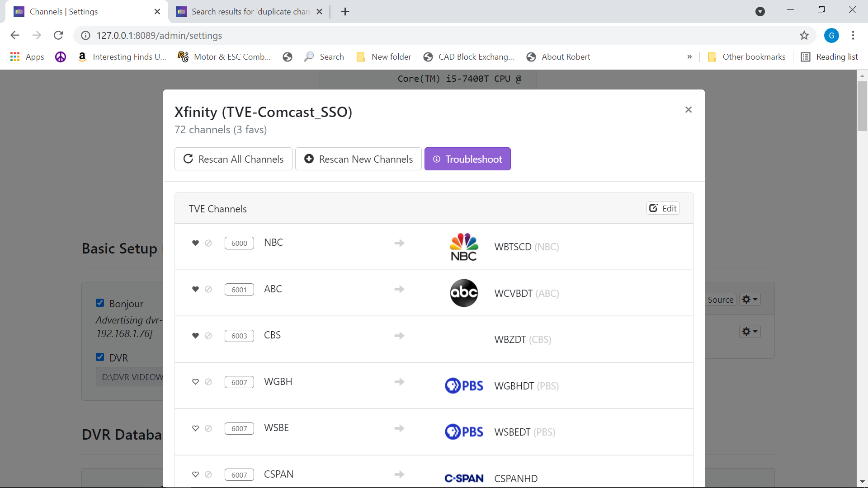
Task: Click the hide icon for CBS channel
Action: (x=208, y=336)
